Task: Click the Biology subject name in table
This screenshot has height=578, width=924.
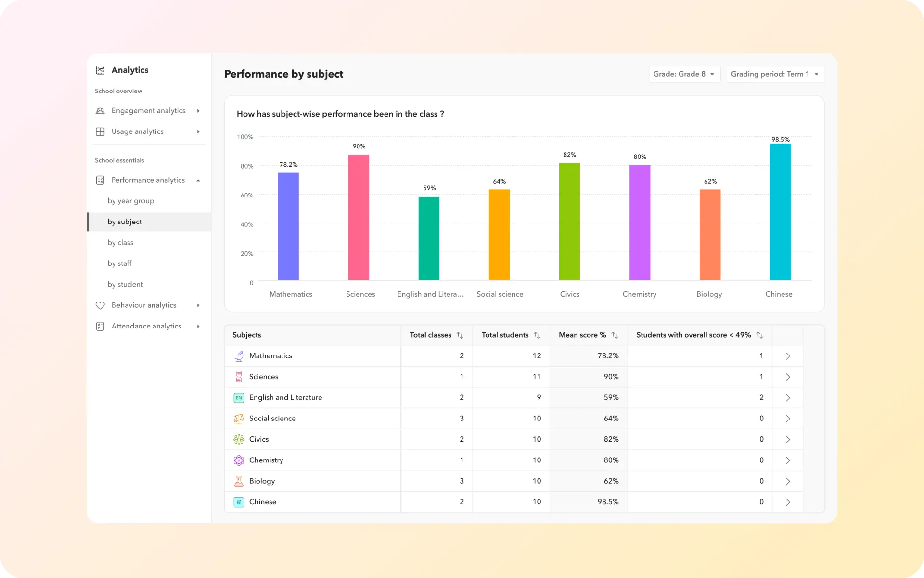Action: pos(262,481)
